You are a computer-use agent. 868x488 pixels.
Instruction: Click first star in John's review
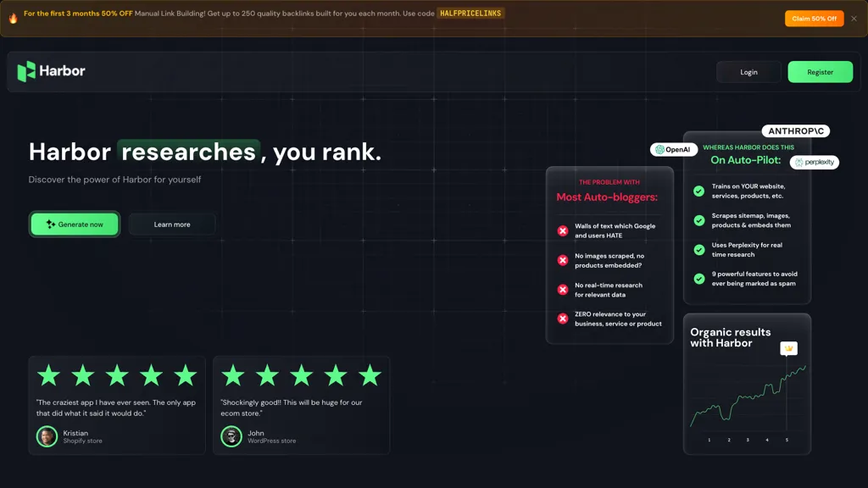click(233, 375)
